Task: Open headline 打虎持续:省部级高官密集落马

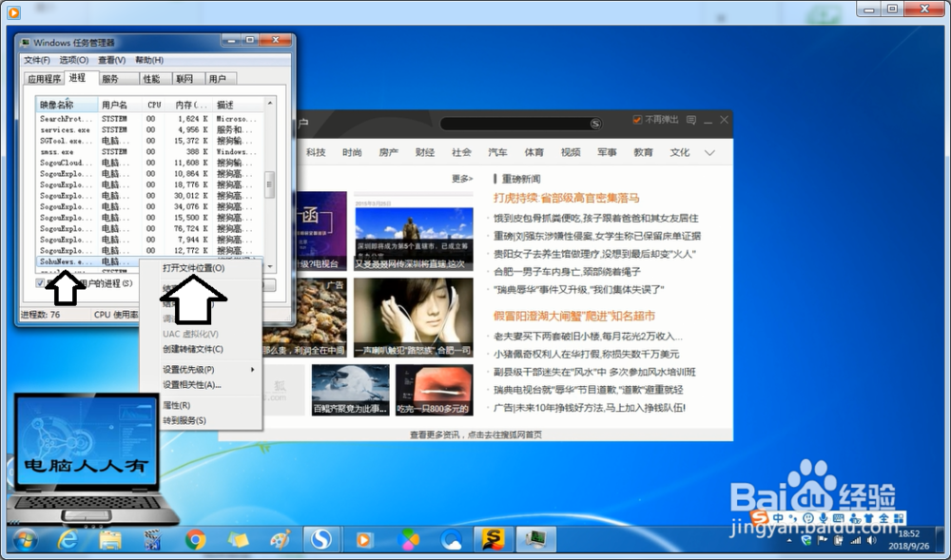Action: (x=567, y=198)
